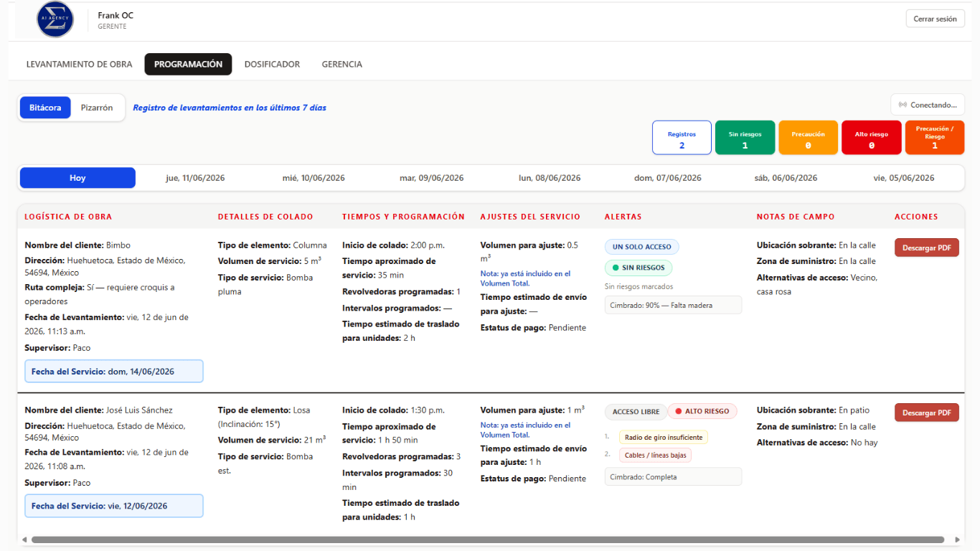Image resolution: width=980 pixels, height=551 pixels.
Task: Click Cables / líneas bajas tag
Action: (x=655, y=455)
